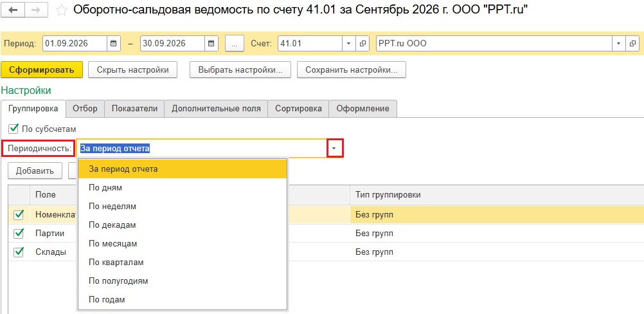Uncheck the Склады row checkbox
This screenshot has width=644, height=314.
[x=19, y=252]
